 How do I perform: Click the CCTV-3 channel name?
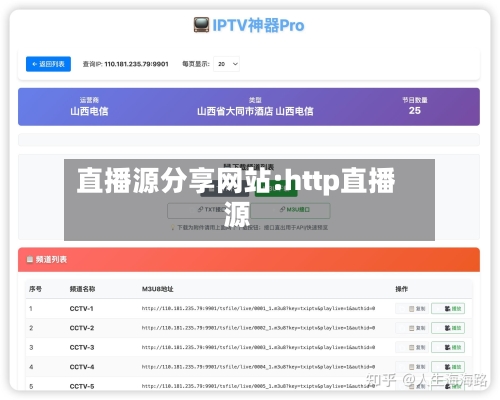[82, 347]
